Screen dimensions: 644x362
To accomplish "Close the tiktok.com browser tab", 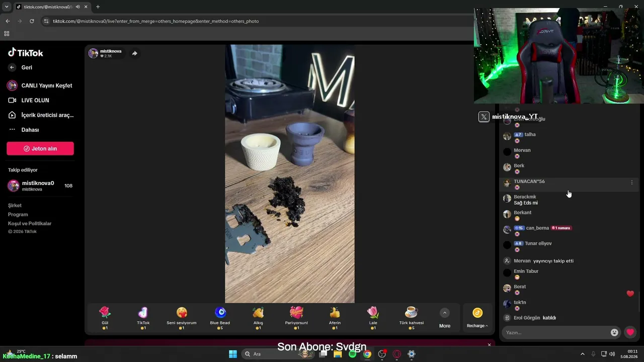I will point(86,7).
